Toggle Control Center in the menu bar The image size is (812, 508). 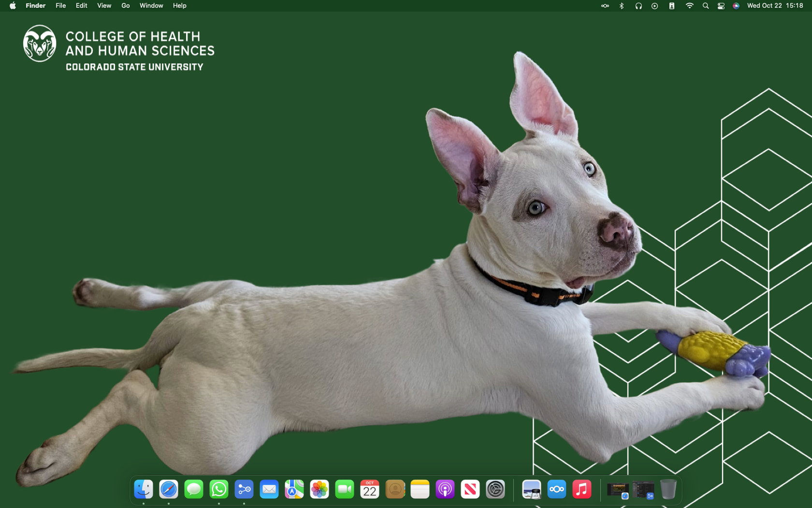720,6
